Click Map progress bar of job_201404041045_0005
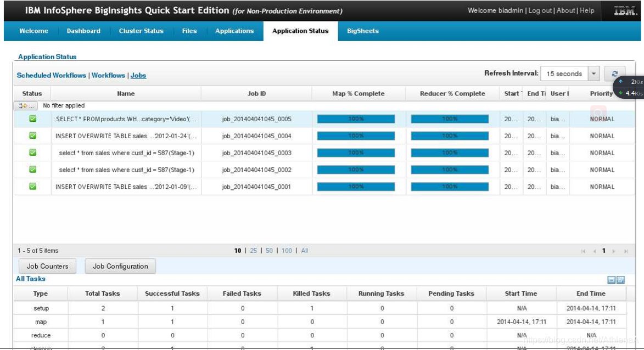The image size is (644, 350). tap(356, 119)
